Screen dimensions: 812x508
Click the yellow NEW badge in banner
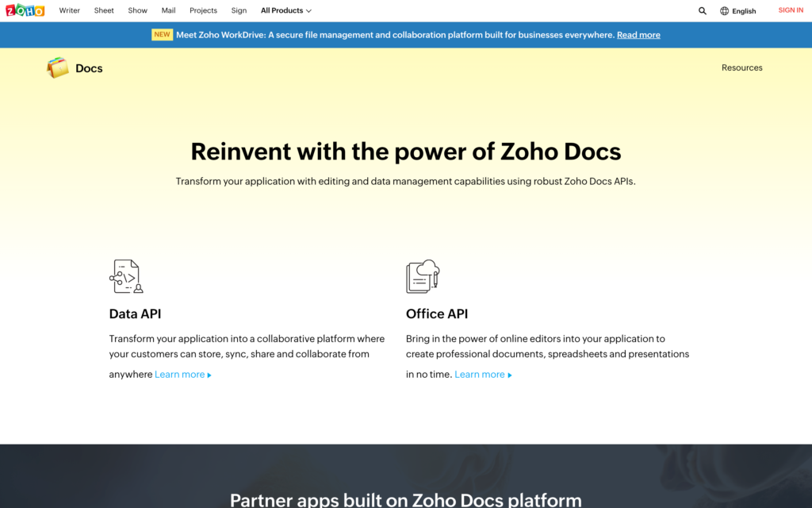coord(162,34)
